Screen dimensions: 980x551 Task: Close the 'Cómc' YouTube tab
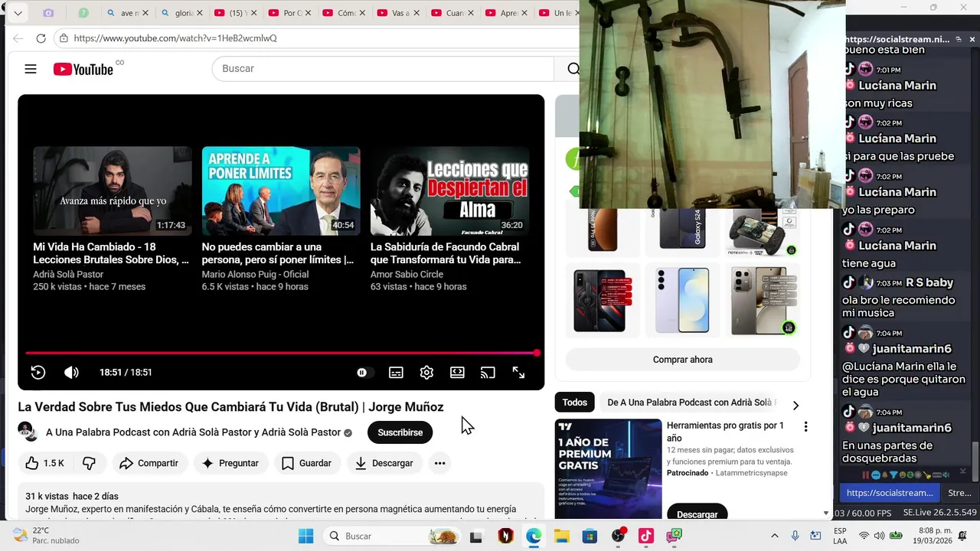(362, 13)
